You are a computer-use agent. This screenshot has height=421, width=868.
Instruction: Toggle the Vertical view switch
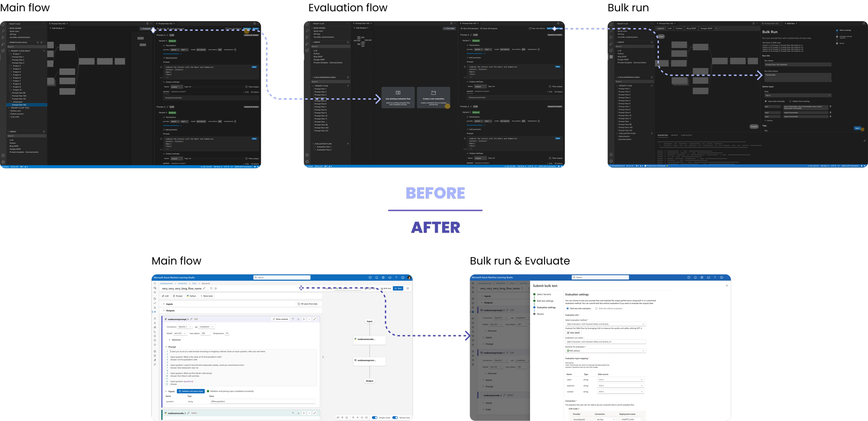(x=395, y=418)
